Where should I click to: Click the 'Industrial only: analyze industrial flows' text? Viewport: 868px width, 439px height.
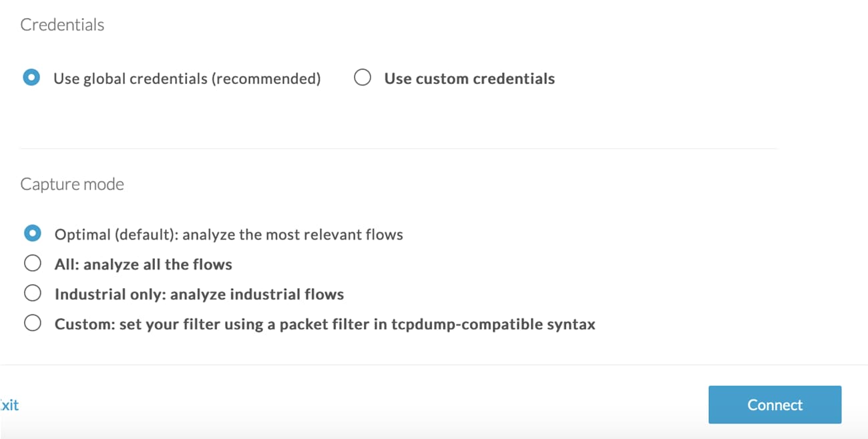point(199,294)
